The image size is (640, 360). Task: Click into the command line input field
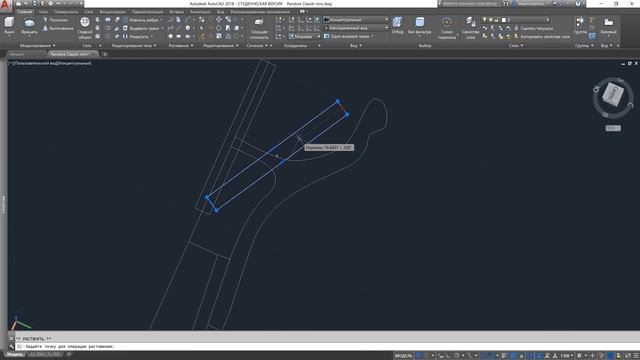click(327, 346)
